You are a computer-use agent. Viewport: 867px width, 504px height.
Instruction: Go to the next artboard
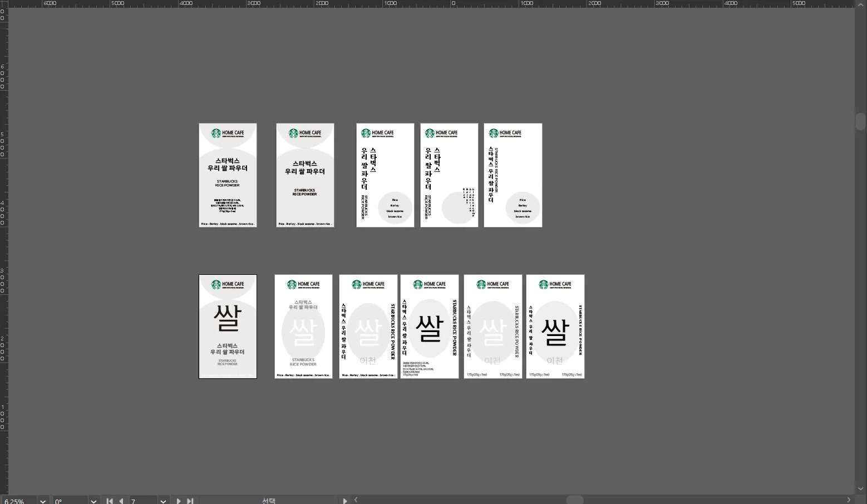click(x=178, y=501)
